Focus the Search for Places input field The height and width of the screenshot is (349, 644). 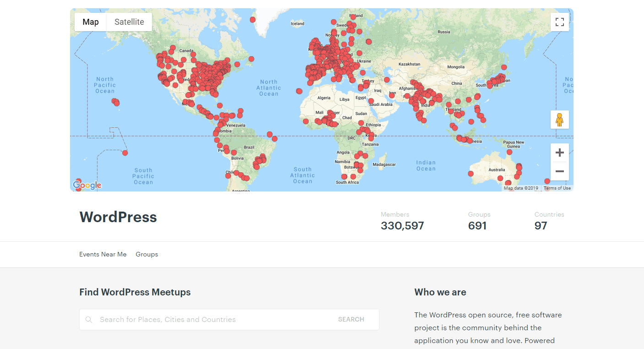click(213, 319)
